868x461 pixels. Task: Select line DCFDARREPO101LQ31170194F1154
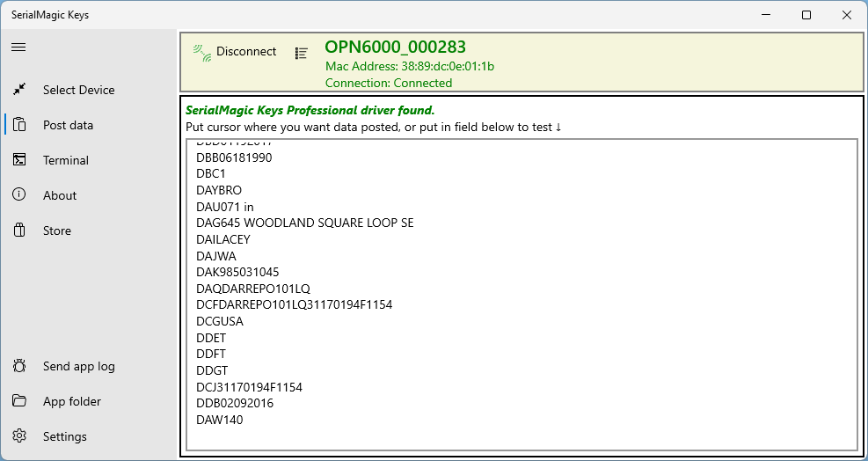(295, 304)
